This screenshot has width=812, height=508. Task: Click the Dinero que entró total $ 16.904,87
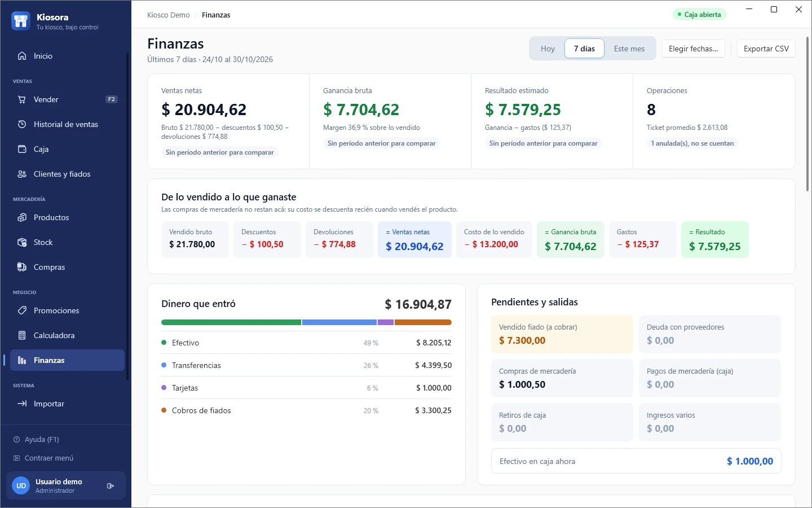point(418,304)
